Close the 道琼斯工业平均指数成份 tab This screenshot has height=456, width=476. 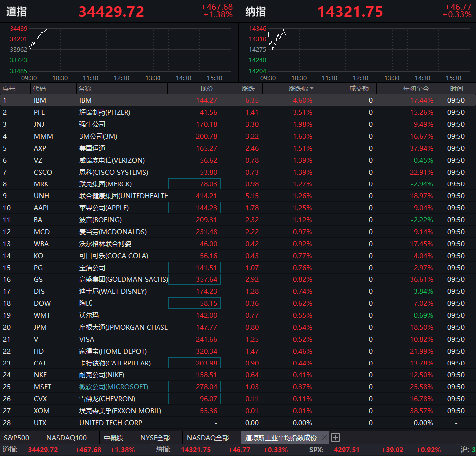(324, 438)
